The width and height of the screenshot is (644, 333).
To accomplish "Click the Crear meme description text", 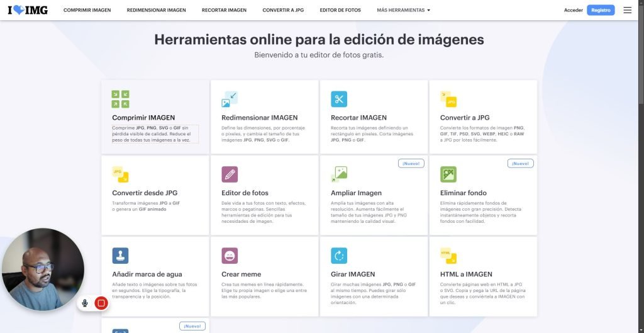I will [x=264, y=290].
